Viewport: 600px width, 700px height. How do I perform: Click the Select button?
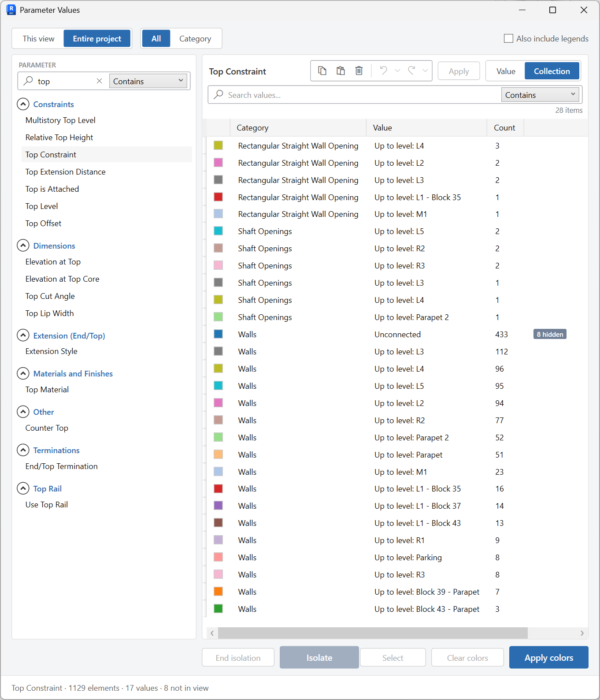tap(393, 658)
